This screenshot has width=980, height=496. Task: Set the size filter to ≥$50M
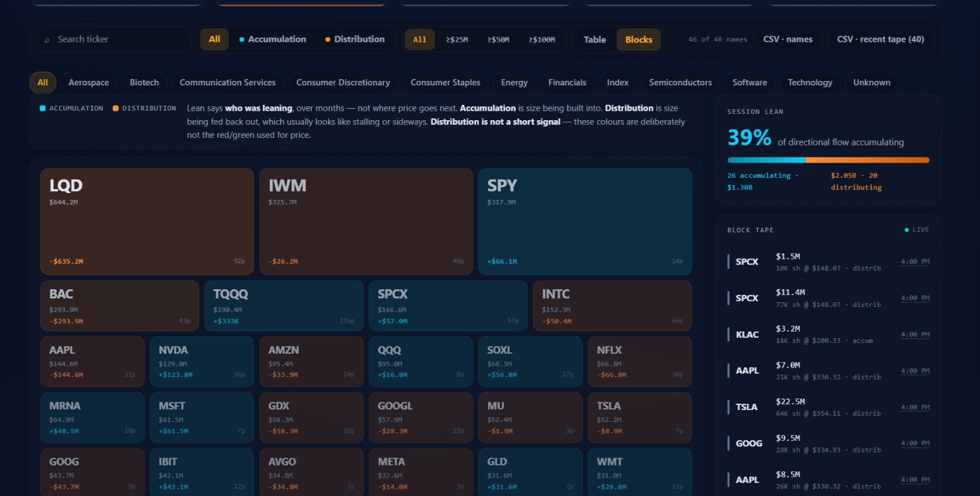[498, 39]
